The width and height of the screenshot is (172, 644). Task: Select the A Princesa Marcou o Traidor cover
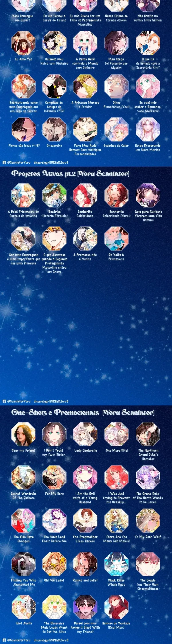point(85,86)
